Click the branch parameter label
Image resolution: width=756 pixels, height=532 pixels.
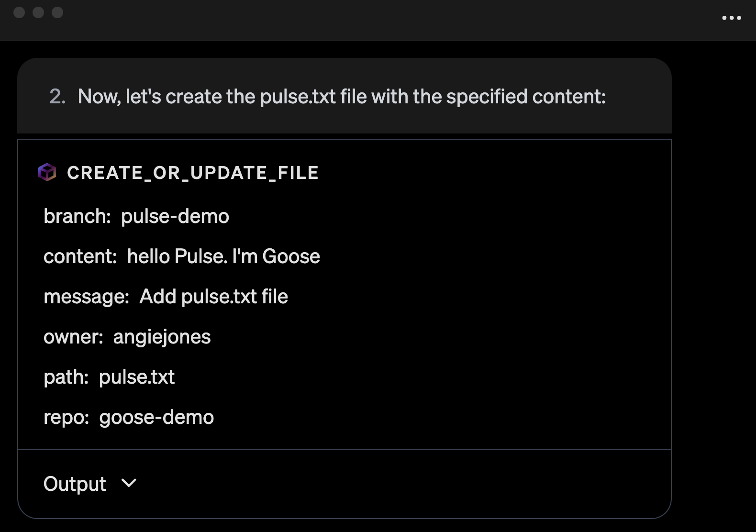pos(77,216)
